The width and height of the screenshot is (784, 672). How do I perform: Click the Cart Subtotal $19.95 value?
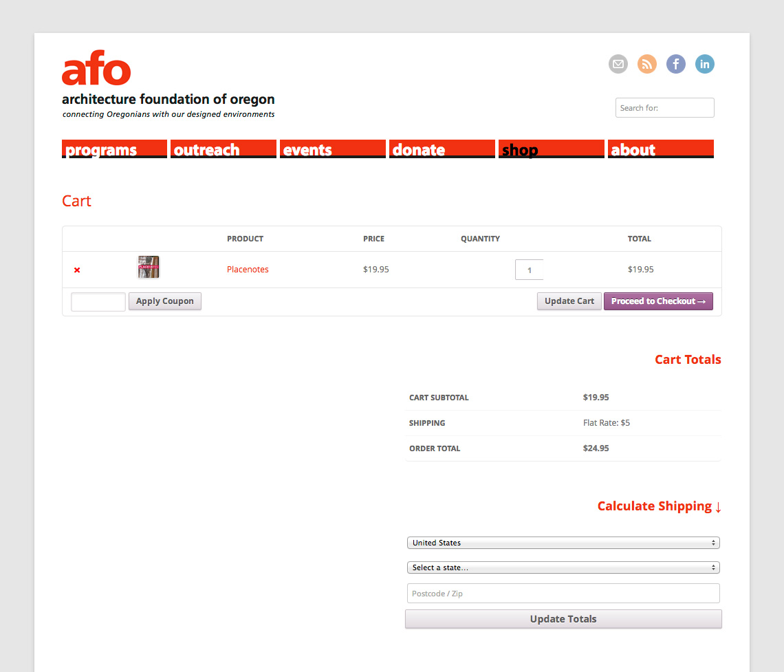click(596, 398)
